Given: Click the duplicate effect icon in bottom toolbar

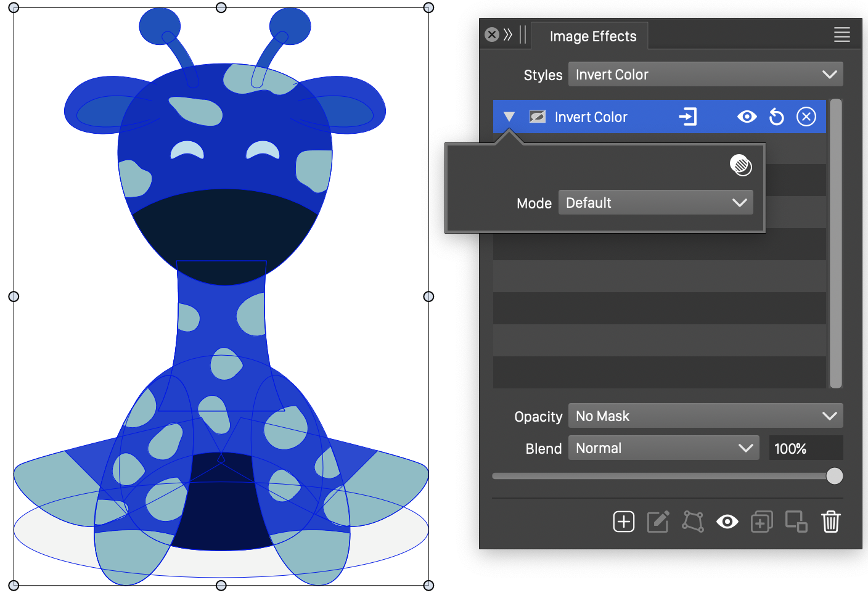Looking at the screenshot, I should pyautogui.click(x=761, y=522).
